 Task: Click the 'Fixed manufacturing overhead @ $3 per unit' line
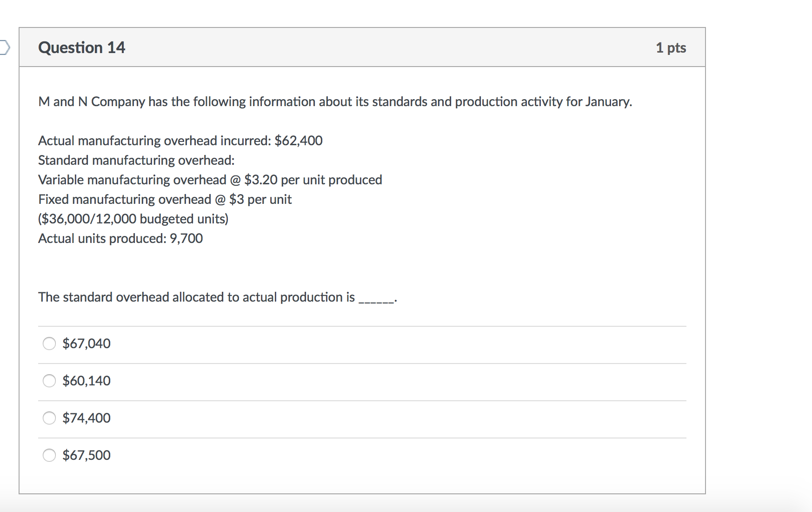[x=165, y=199]
